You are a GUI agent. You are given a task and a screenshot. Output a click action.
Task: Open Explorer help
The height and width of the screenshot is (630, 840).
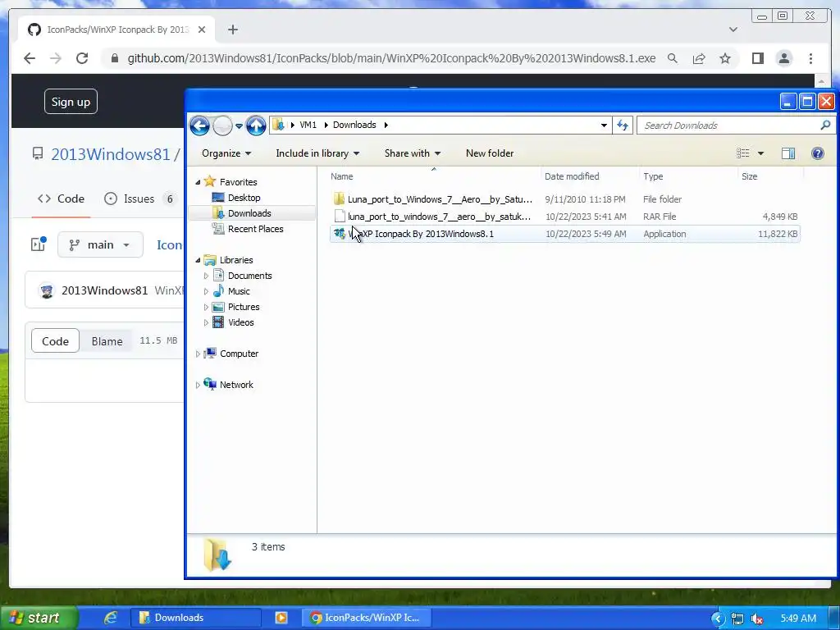818,153
